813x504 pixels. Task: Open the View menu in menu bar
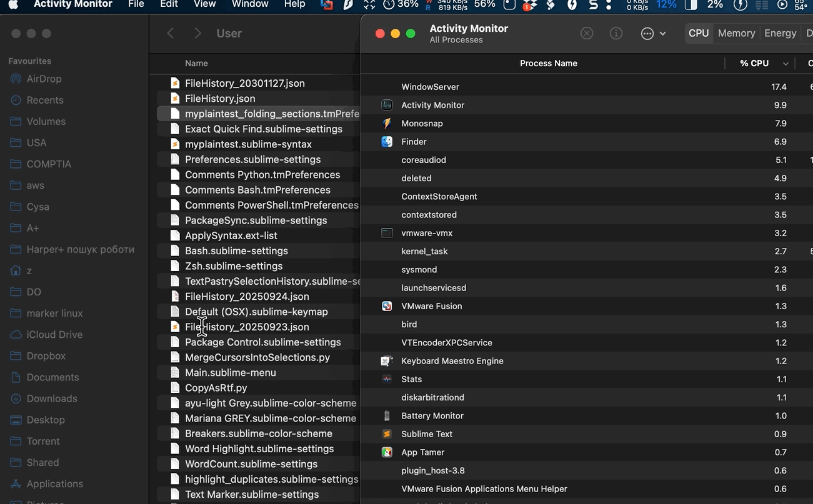[204, 4]
